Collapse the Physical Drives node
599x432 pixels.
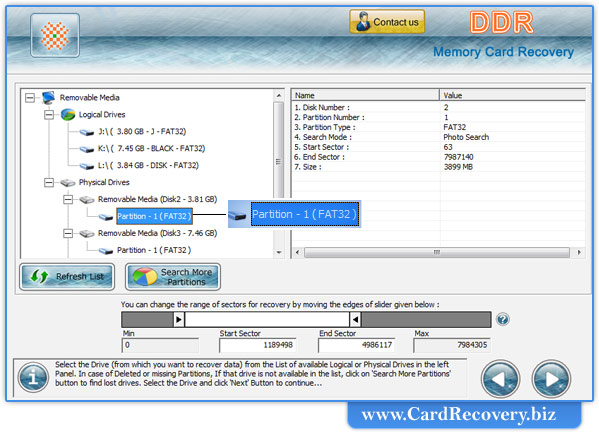coord(49,182)
